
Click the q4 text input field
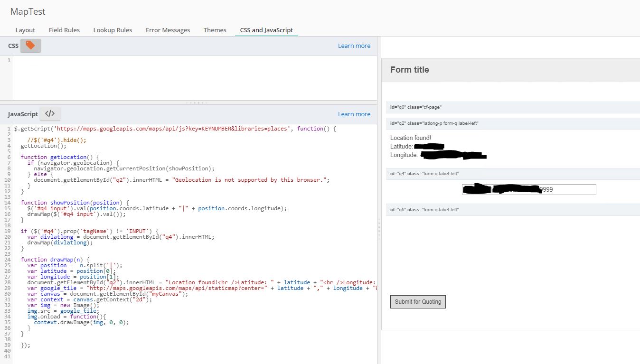tap(528, 189)
